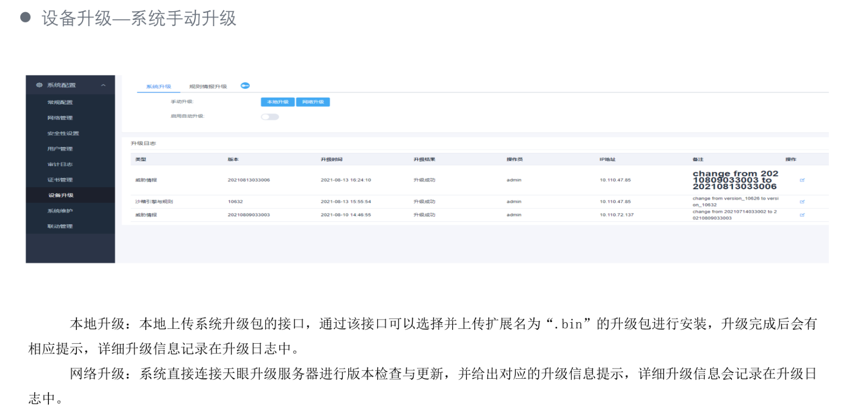This screenshot has width=868, height=412.
Task: Open 系统维护 sidebar item
Action: click(x=60, y=211)
